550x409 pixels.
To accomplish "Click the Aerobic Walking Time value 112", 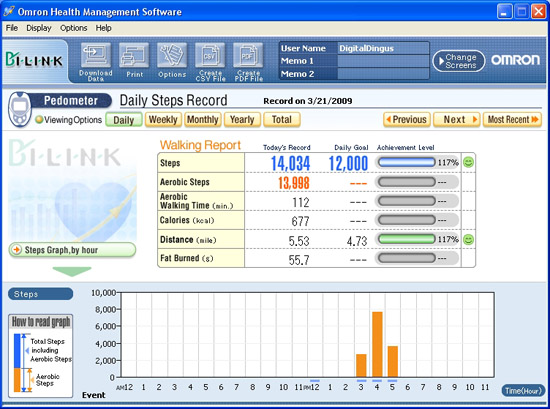I will click(301, 202).
